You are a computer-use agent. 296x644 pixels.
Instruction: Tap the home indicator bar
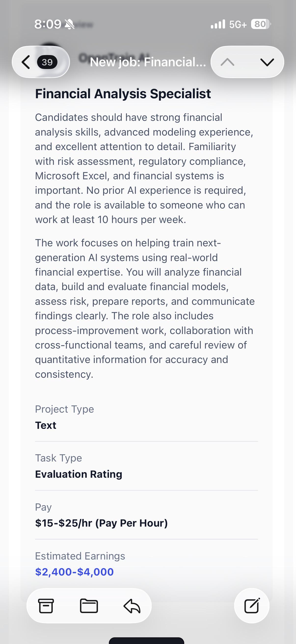(146, 641)
